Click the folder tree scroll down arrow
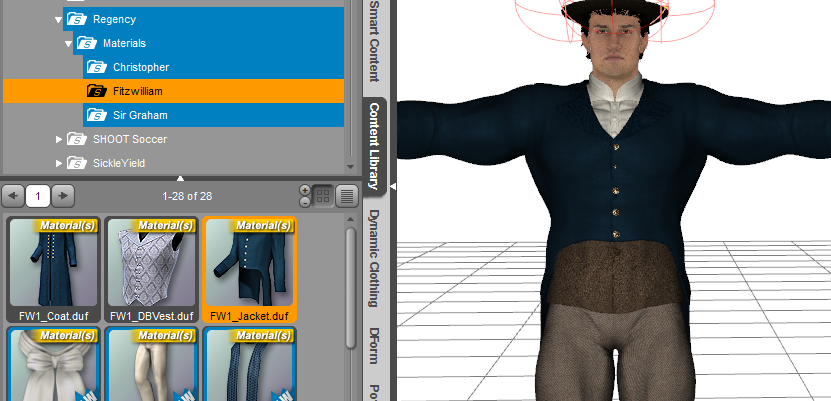The height and width of the screenshot is (401, 831). (x=350, y=167)
